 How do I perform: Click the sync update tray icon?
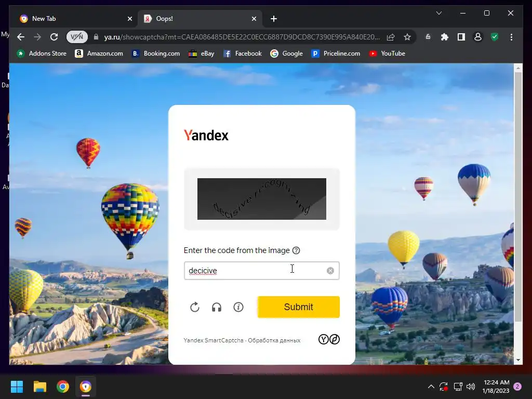tap(444, 387)
